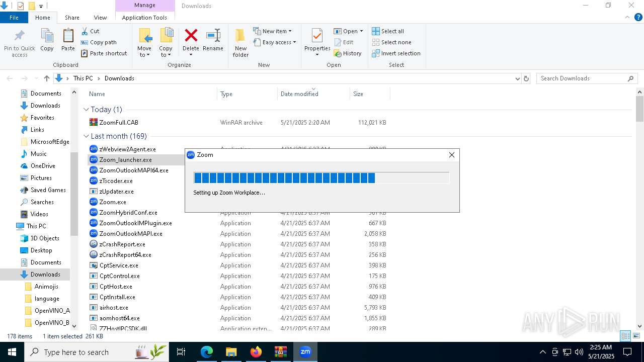Expand the address bar history dropdown
The image size is (644, 362).
pyautogui.click(x=517, y=78)
